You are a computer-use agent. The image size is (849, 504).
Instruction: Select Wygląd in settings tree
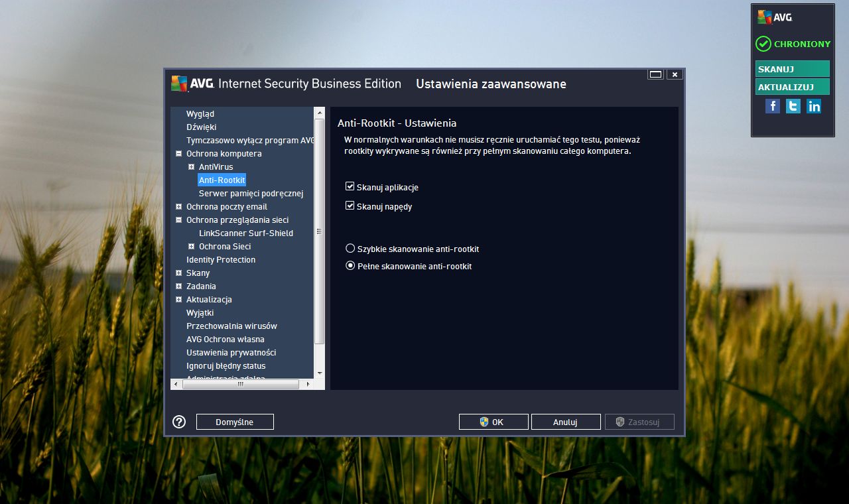(200, 113)
